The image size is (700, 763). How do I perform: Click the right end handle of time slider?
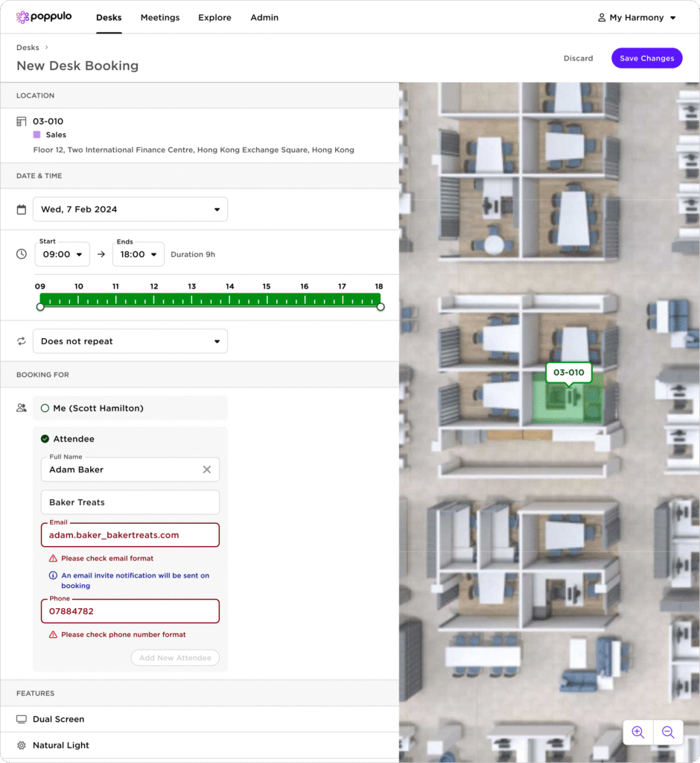tap(381, 306)
